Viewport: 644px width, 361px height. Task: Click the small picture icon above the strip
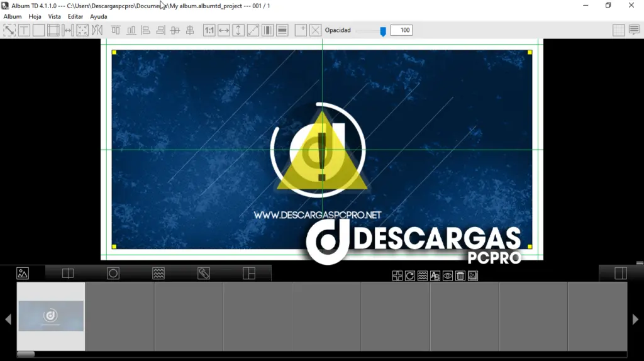(473, 276)
